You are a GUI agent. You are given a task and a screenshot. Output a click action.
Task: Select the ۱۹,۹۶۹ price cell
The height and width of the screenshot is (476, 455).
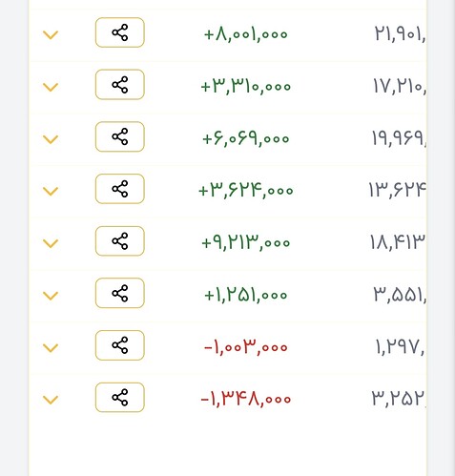coord(399,138)
